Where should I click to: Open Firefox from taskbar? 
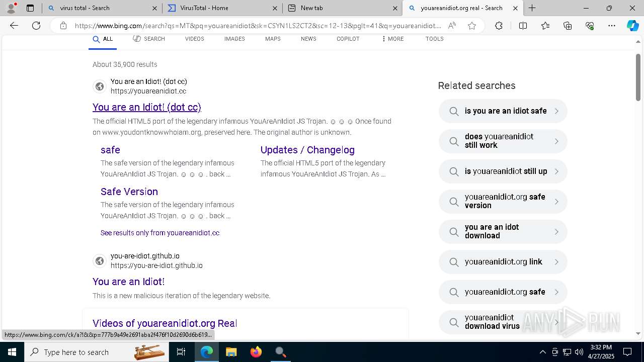click(x=256, y=352)
